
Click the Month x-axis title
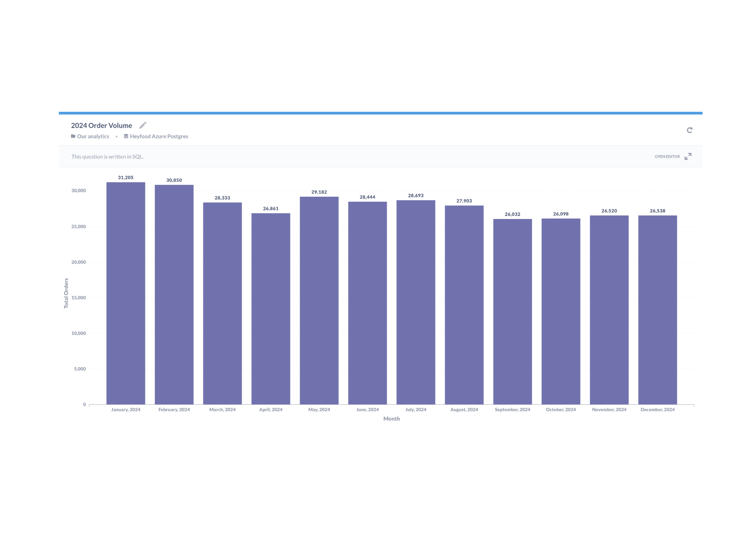pyautogui.click(x=392, y=419)
